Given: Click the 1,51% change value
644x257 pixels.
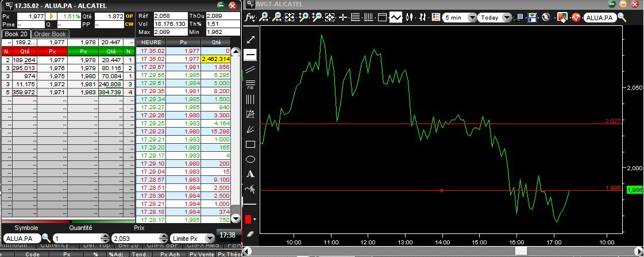Looking at the screenshot, I should point(68,17).
